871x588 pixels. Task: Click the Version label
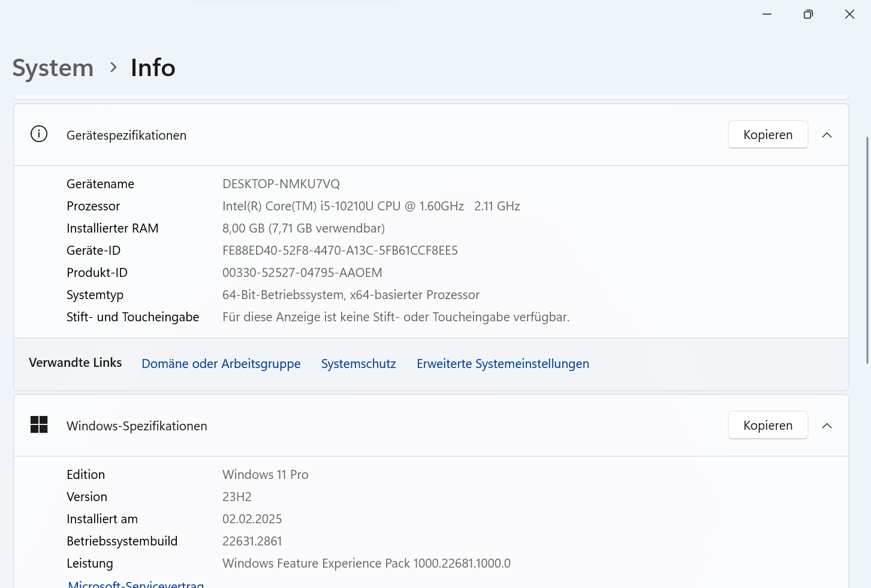[x=87, y=497]
